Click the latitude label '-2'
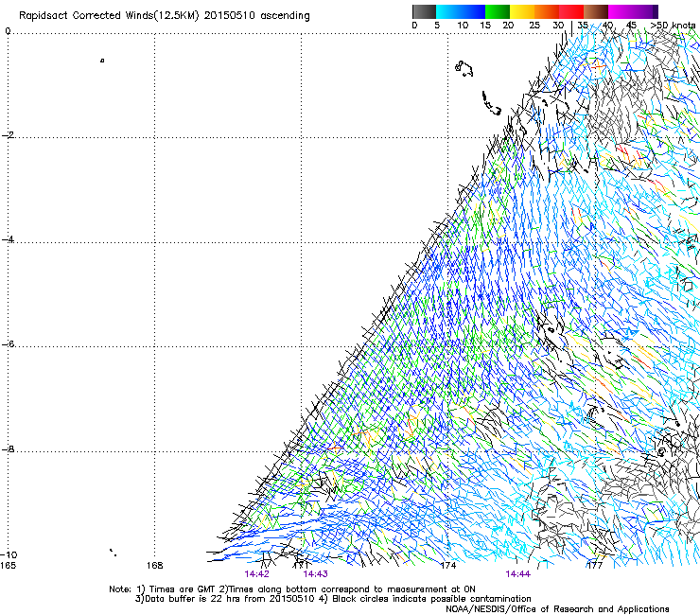Image resolution: width=700 pixels, height=615 pixels. pyautogui.click(x=8, y=135)
